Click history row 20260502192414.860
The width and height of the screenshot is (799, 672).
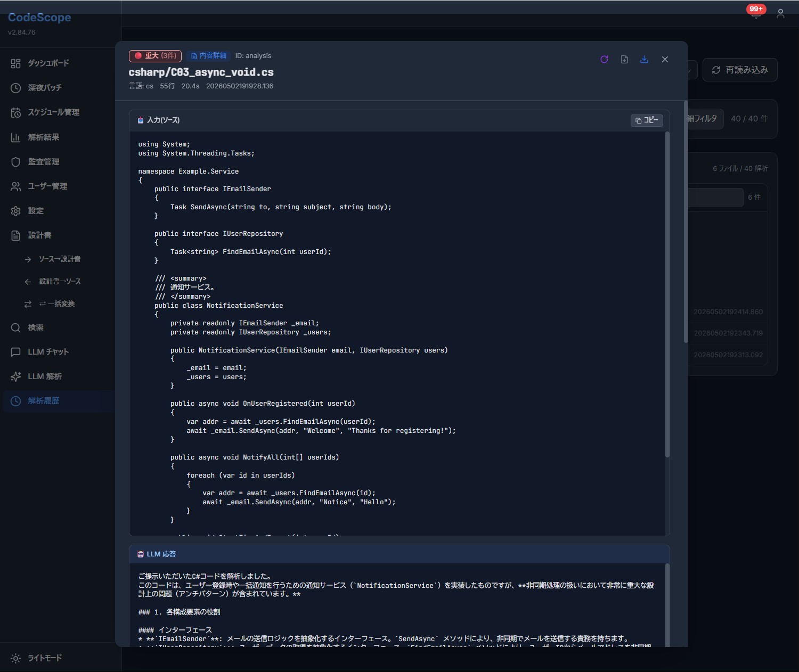coord(728,312)
